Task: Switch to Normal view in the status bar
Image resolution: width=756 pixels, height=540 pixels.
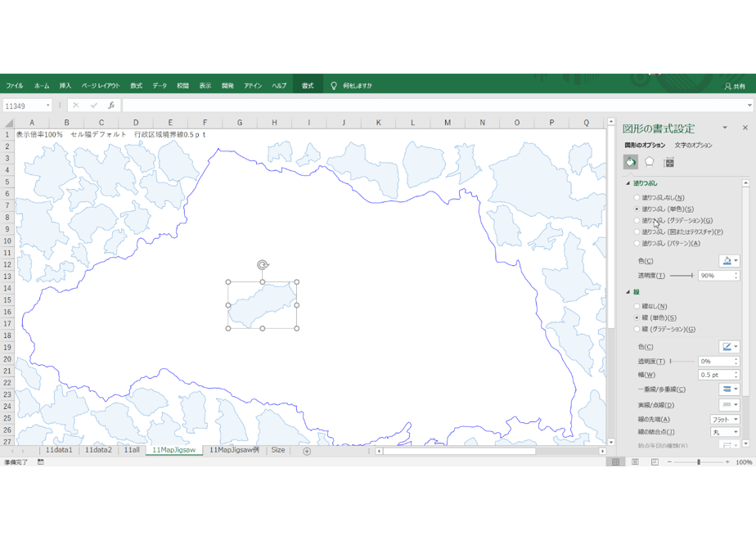Action: coord(616,462)
